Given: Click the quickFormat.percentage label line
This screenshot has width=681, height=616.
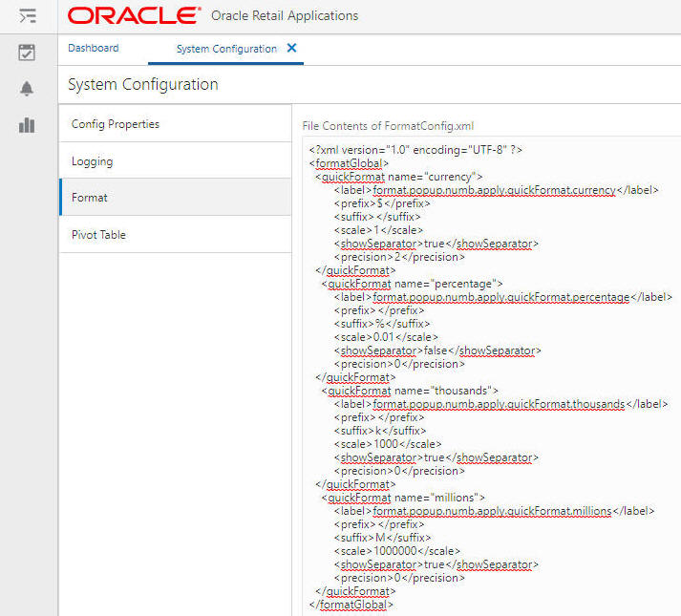Looking at the screenshot, I should (503, 297).
